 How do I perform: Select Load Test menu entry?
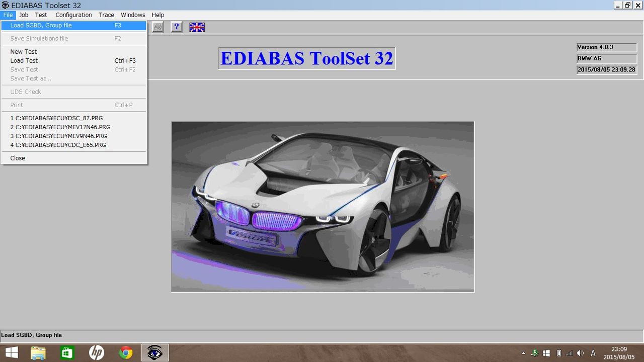tap(74, 60)
